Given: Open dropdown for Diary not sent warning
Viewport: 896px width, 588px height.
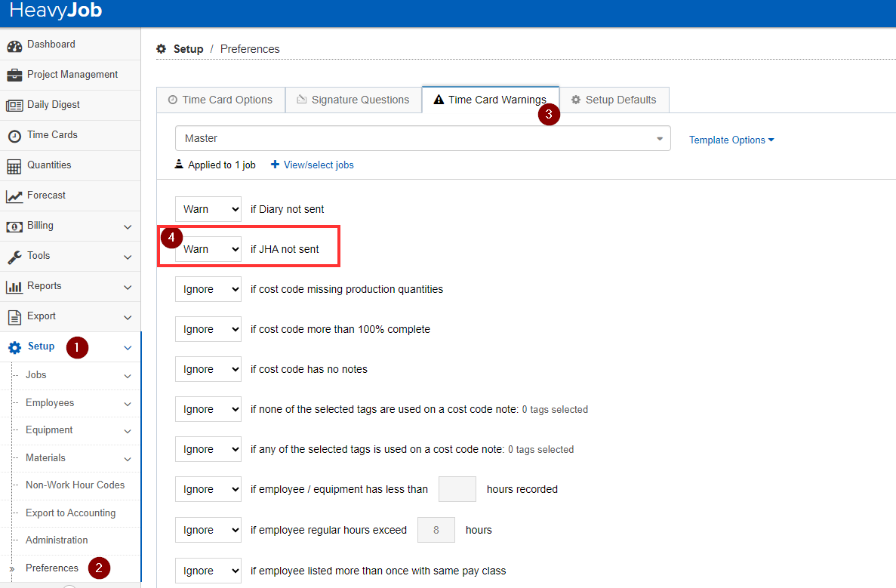Looking at the screenshot, I should 208,209.
